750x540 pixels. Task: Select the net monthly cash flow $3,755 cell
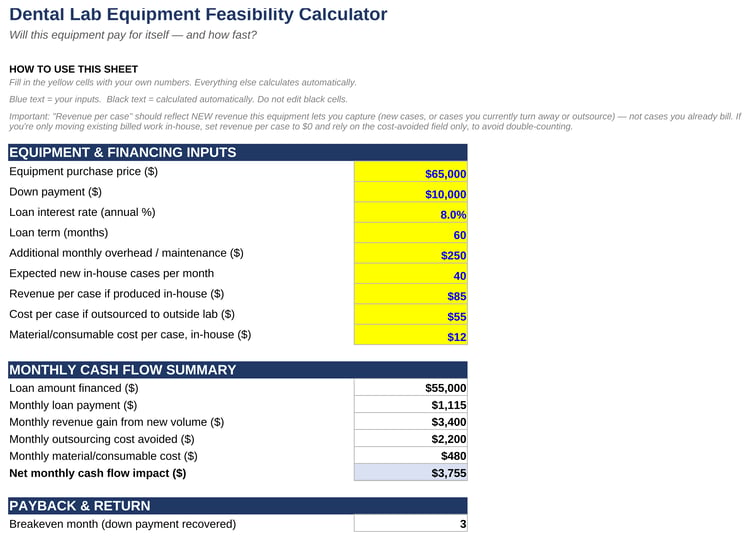click(x=410, y=473)
